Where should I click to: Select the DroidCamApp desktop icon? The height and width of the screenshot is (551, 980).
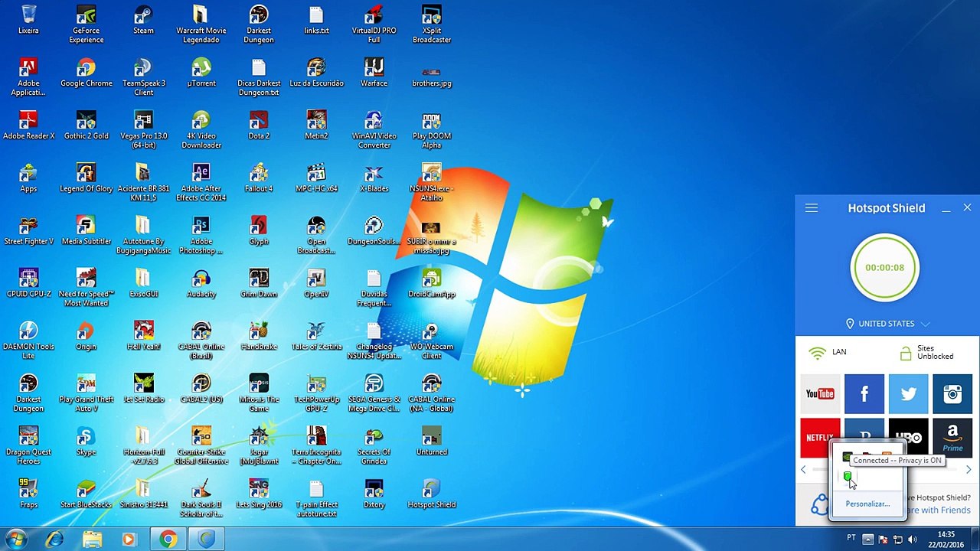tap(431, 283)
